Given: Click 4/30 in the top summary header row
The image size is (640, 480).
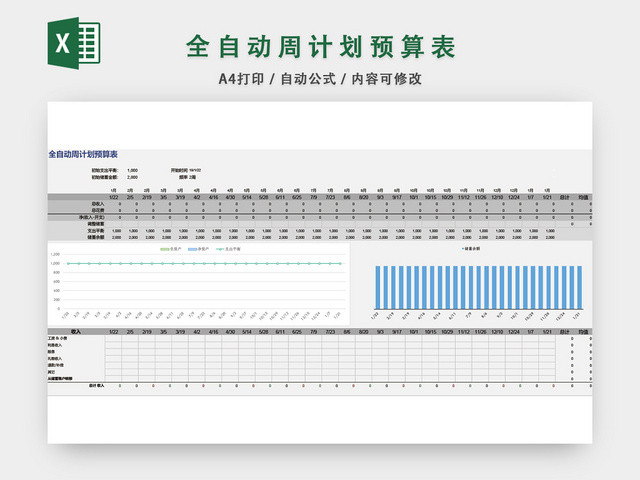Looking at the screenshot, I should [230, 197].
